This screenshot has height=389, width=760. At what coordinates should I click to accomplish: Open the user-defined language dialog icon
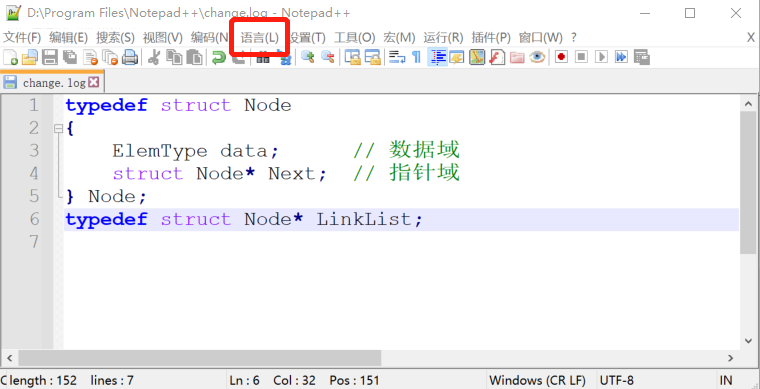tap(457, 57)
